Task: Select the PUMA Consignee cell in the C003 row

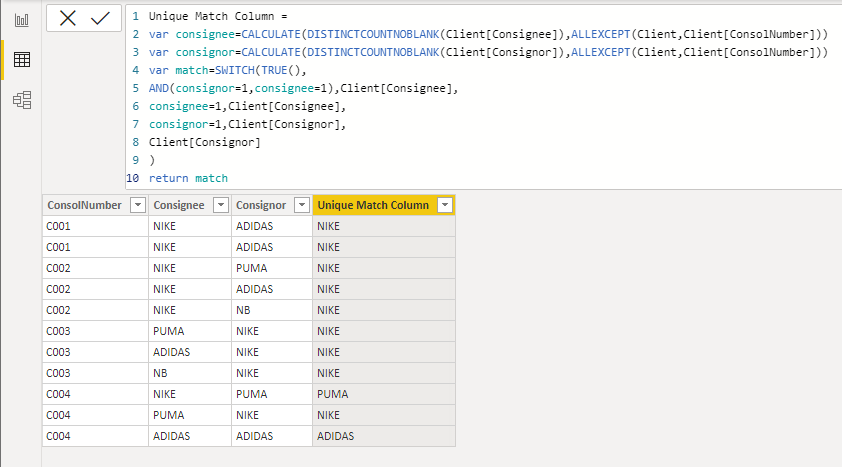Action: tap(190, 331)
